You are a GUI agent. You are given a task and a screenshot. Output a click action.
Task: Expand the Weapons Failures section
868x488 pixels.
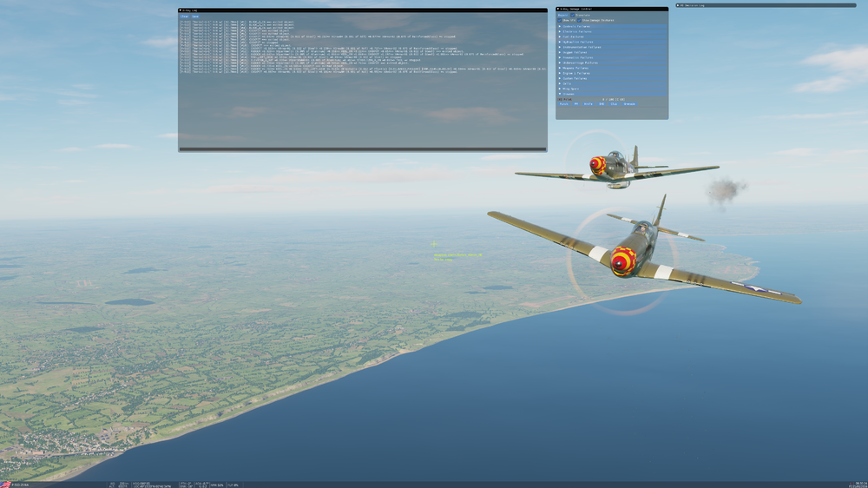612,68
